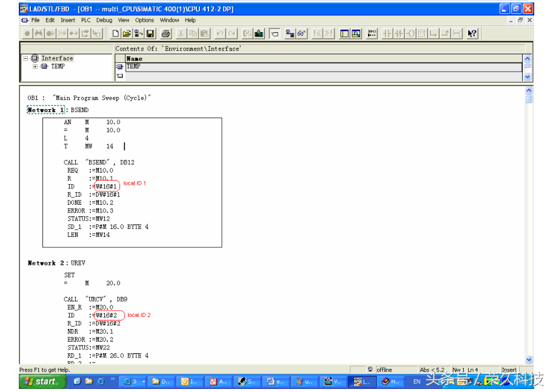Go to previous error icon
Image resolution: width=553 pixels, height=392 pixels.
(x=317, y=33)
